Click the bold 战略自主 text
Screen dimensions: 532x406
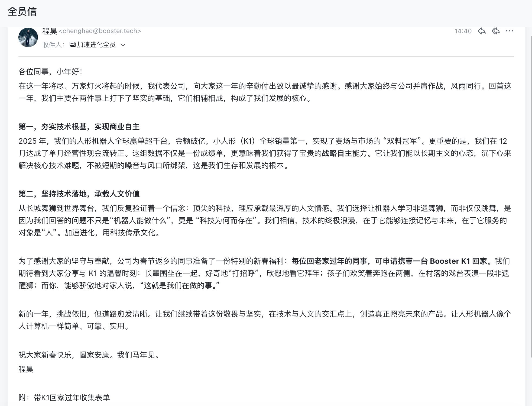point(337,153)
